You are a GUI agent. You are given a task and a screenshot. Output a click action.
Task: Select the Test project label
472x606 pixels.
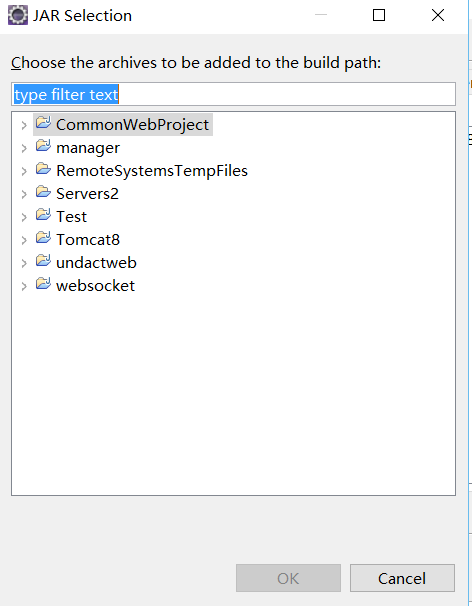72,217
